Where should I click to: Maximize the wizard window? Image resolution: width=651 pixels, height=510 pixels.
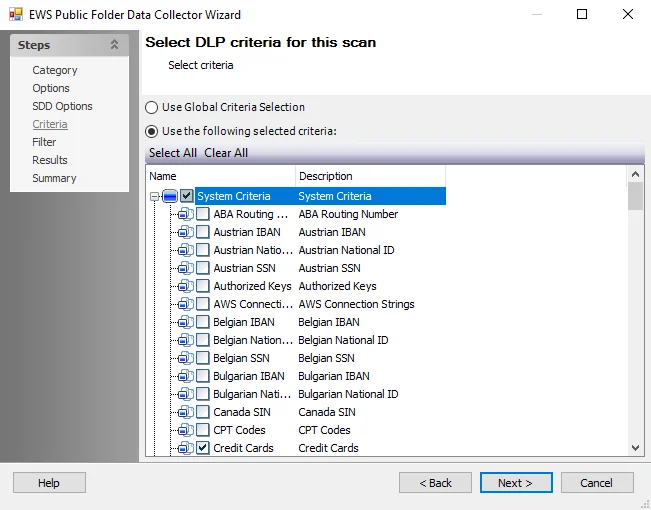pos(582,15)
